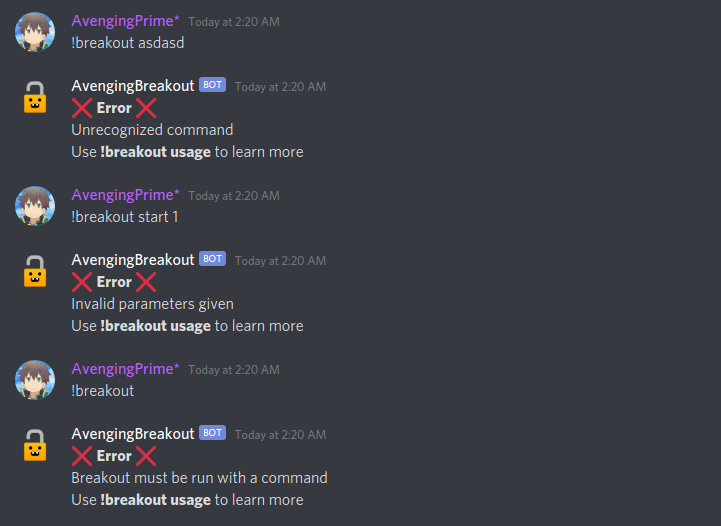The height and width of the screenshot is (526, 721).
Task: Click AvengingPrime's avatar beside '!breakout start 1'
Action: [35, 206]
